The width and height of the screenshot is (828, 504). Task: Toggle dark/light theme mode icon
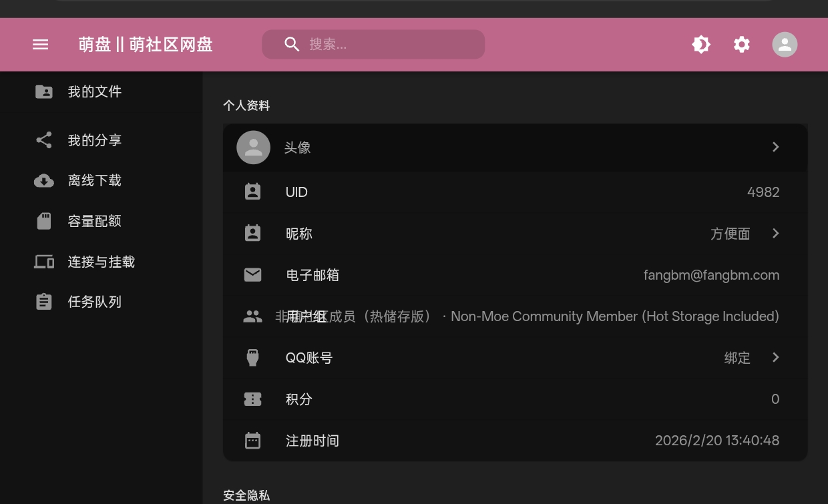pos(701,45)
